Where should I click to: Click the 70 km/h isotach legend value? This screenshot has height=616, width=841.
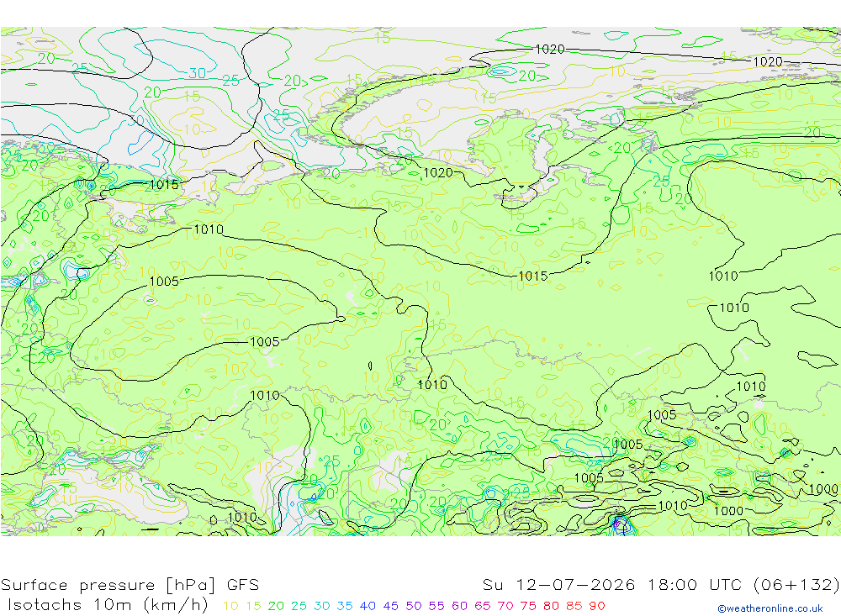(x=505, y=606)
